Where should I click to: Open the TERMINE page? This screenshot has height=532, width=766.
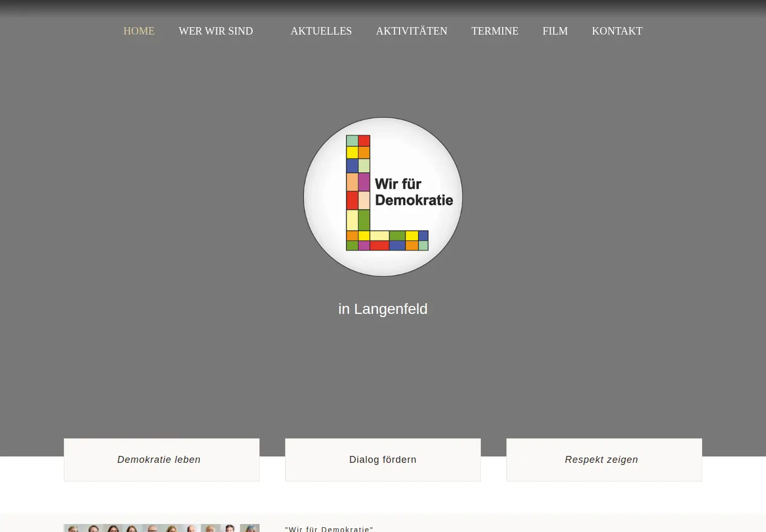pyautogui.click(x=495, y=31)
